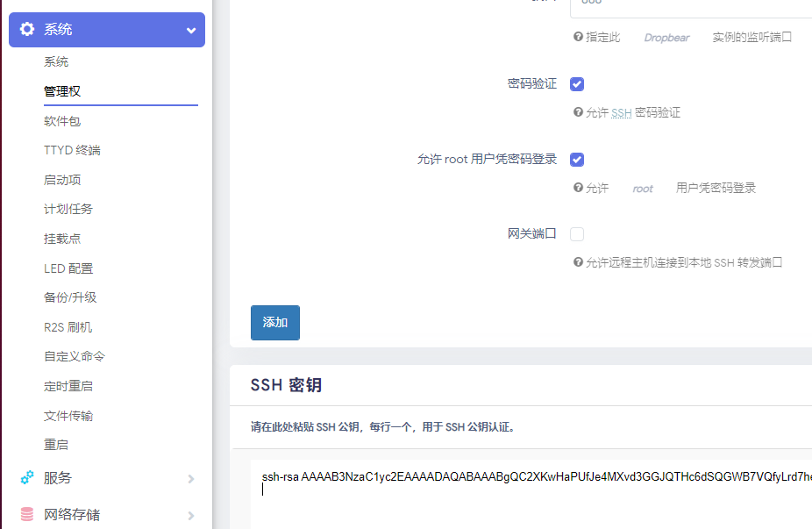This screenshot has height=529, width=812.
Task: Expand the 服务 menu arrow
Action: point(190,479)
